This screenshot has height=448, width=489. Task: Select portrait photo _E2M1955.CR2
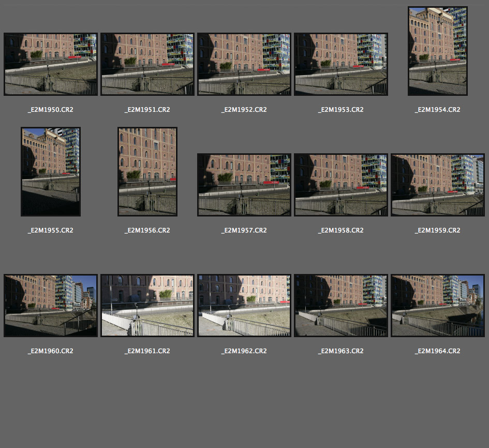50,171
